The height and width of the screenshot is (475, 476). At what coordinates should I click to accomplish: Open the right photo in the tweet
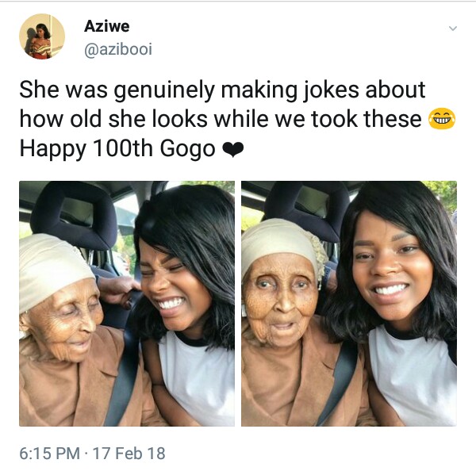pos(349,304)
